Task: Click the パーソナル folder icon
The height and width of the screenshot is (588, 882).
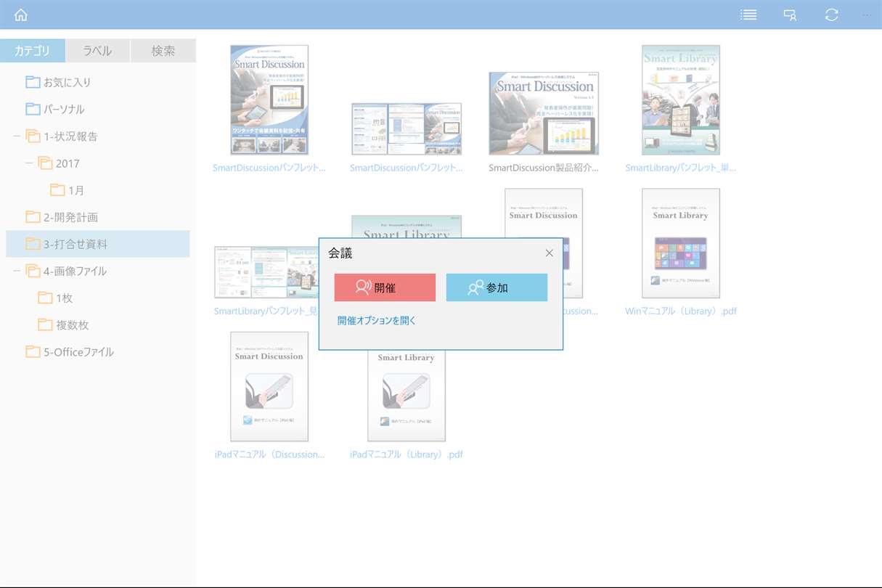Action: pyautogui.click(x=33, y=109)
